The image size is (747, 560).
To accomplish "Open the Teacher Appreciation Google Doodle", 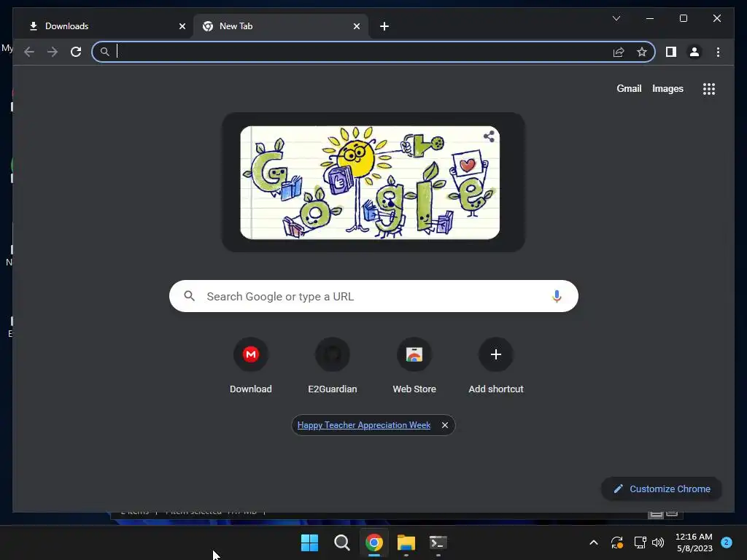I will (x=370, y=182).
